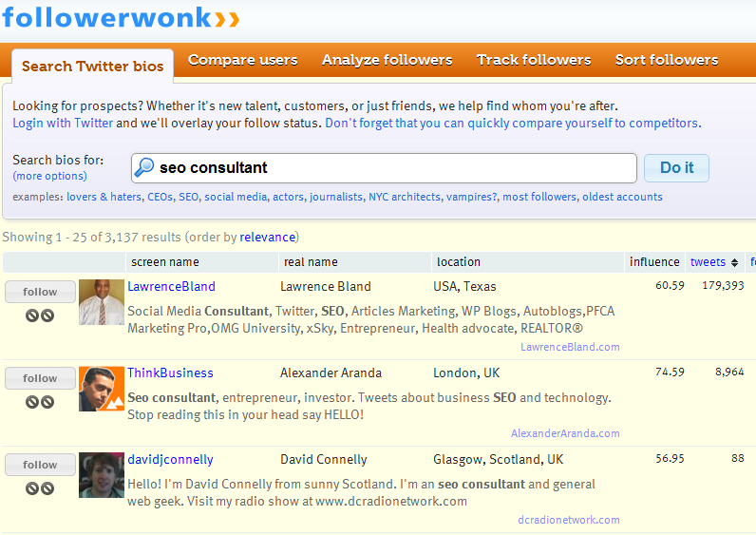Viewport: 756px width, 535px height.
Task: Select influence score 74.59
Action: click(x=670, y=372)
